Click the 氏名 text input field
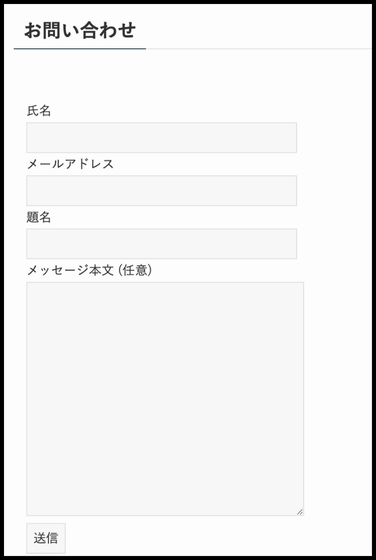The image size is (376, 560). point(161,138)
